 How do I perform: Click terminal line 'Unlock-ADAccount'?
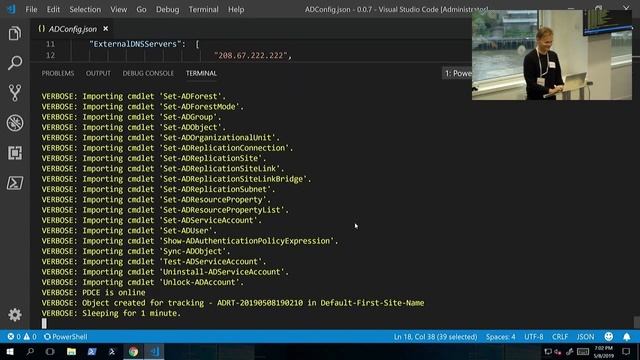coord(142,282)
